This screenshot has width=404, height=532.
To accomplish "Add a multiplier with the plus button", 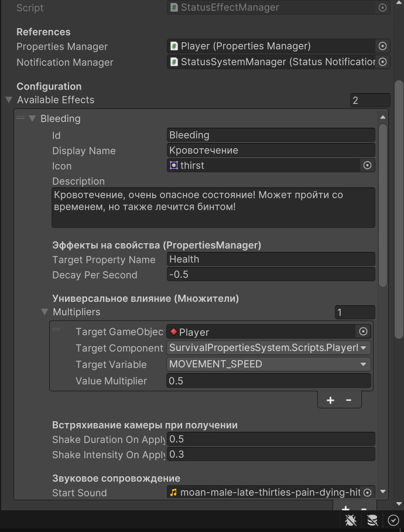I will click(330, 400).
